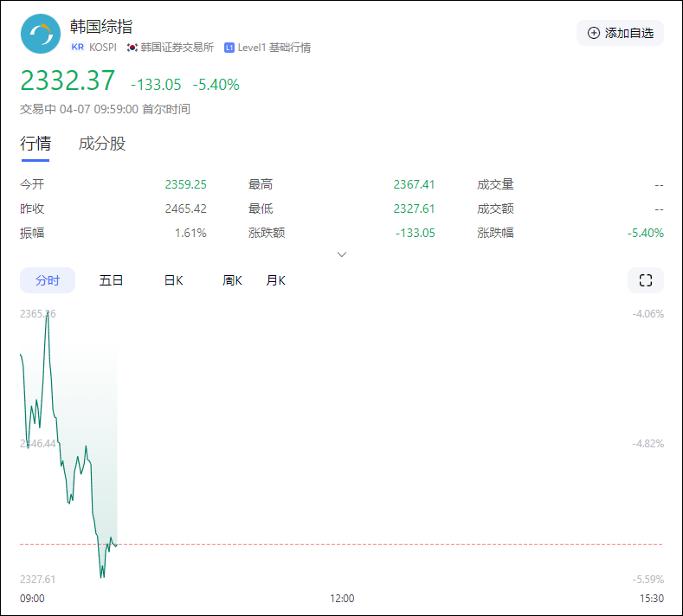Click the Level1 基础行情 text
Viewport: 683px width, 616px height.
(274, 48)
